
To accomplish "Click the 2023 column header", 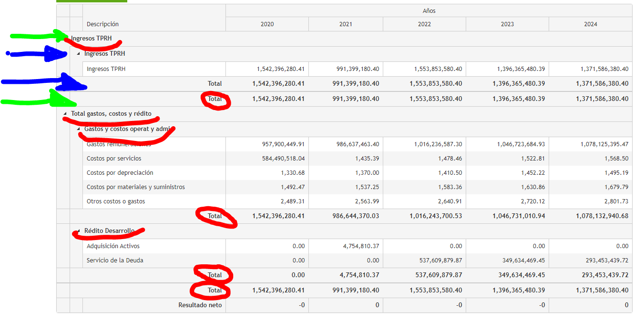I will click(x=507, y=24).
